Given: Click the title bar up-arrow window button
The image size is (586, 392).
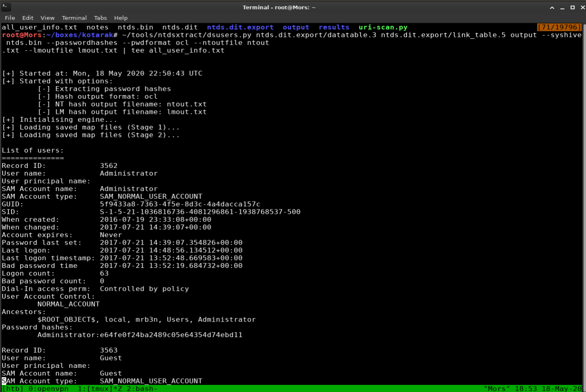Looking at the screenshot, I should click(x=552, y=7).
